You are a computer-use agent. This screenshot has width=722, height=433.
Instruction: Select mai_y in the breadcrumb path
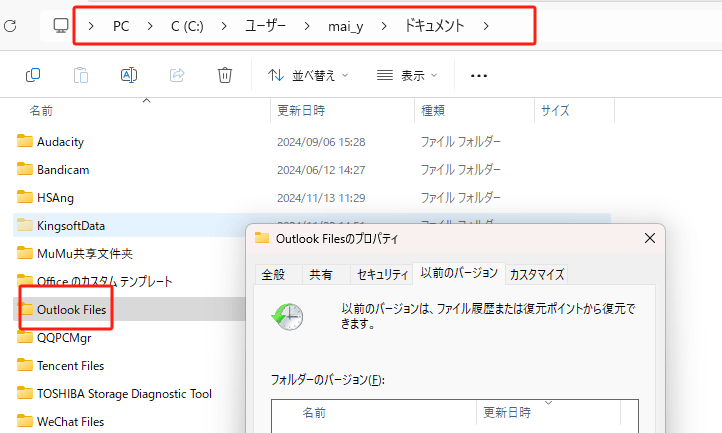click(345, 27)
